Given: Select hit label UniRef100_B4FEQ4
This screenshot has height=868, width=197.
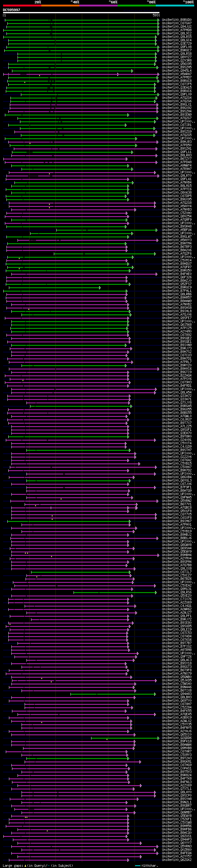Looking at the screenshot, I should click(x=177, y=853).
